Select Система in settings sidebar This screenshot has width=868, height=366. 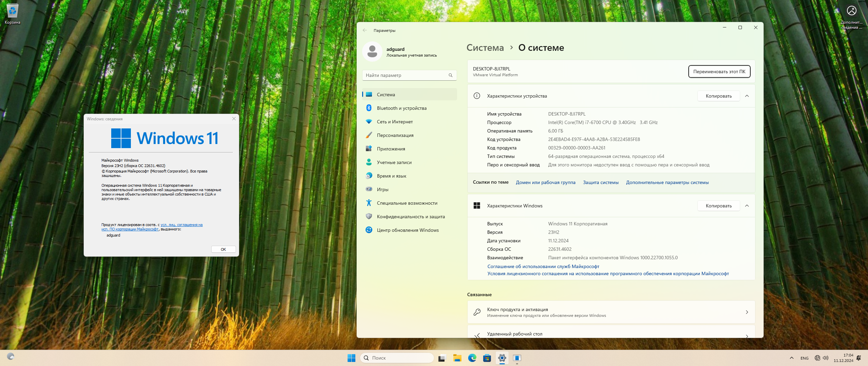tap(410, 95)
